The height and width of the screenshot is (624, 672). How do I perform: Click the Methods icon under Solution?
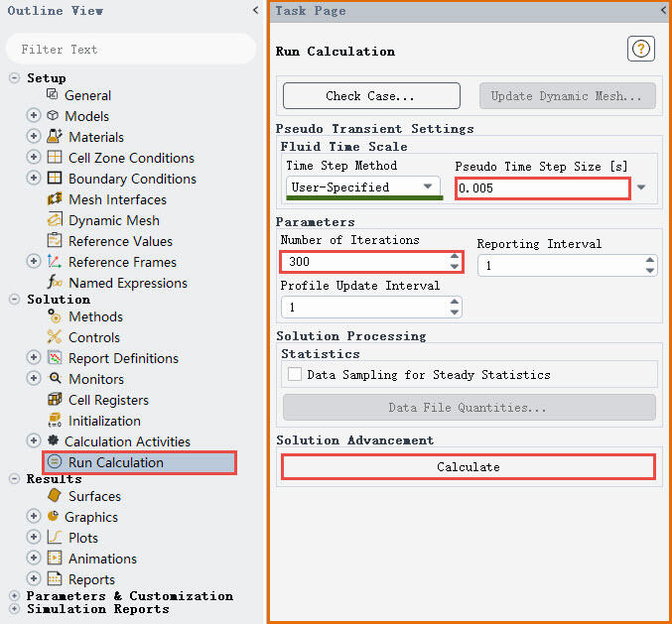pyautogui.click(x=54, y=316)
